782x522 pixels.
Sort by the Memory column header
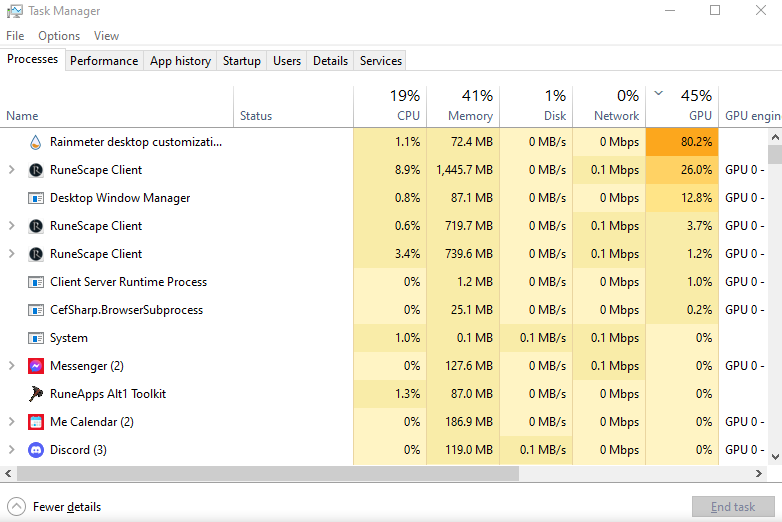click(463, 107)
